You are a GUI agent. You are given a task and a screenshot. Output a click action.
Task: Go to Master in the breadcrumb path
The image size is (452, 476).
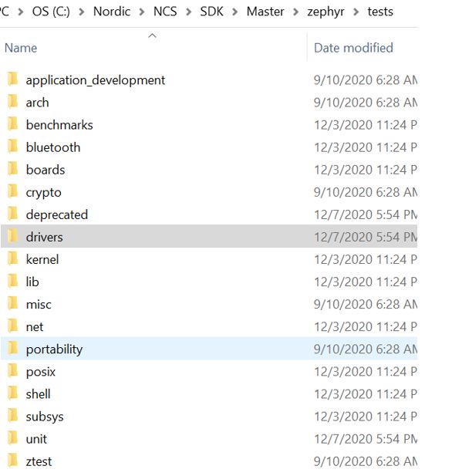pos(265,12)
